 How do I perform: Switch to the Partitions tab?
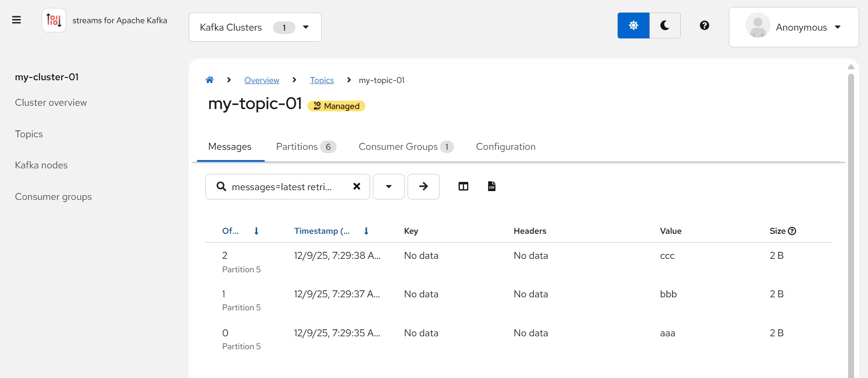(x=306, y=147)
